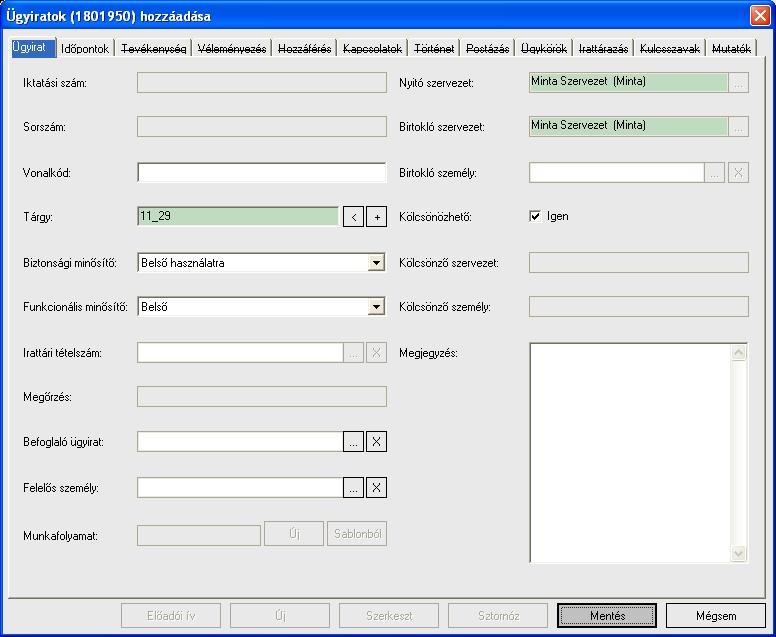776x637 pixels.
Task: Click the Sablonból button
Action: pyautogui.click(x=357, y=534)
